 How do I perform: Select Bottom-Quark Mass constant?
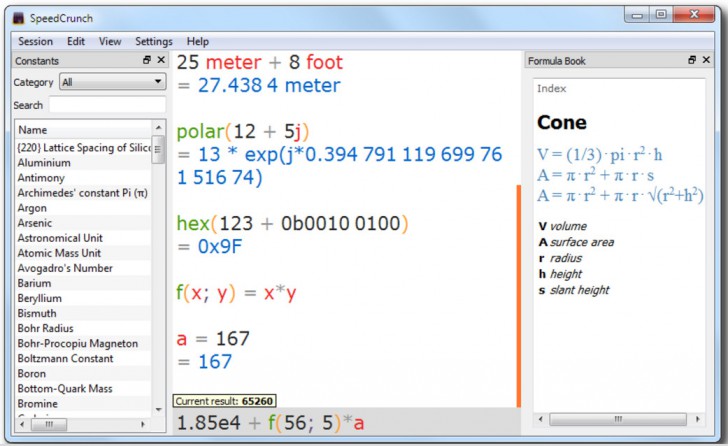pyautogui.click(x=84, y=388)
